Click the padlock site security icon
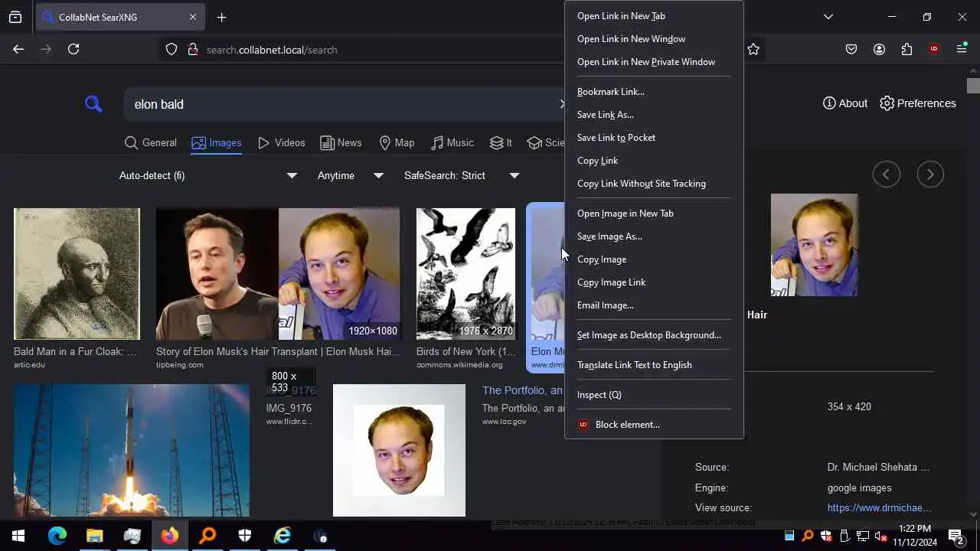Viewport: 980px width, 551px height. [x=193, y=49]
